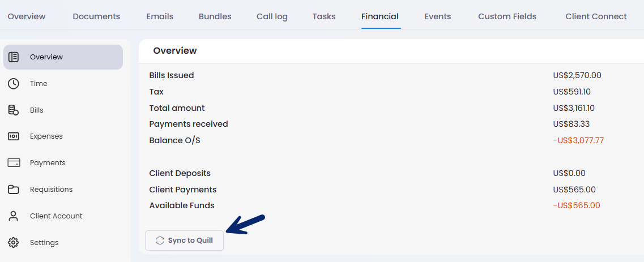Viewport: 644px width, 262px height.
Task: Click the Time clock icon
Action: [14, 84]
